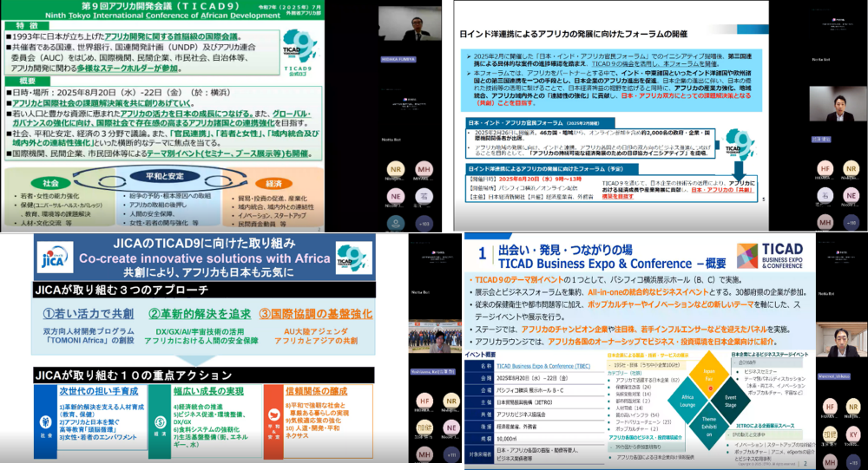
Task: Click JICA logo on JICA slide
Action: point(54,258)
